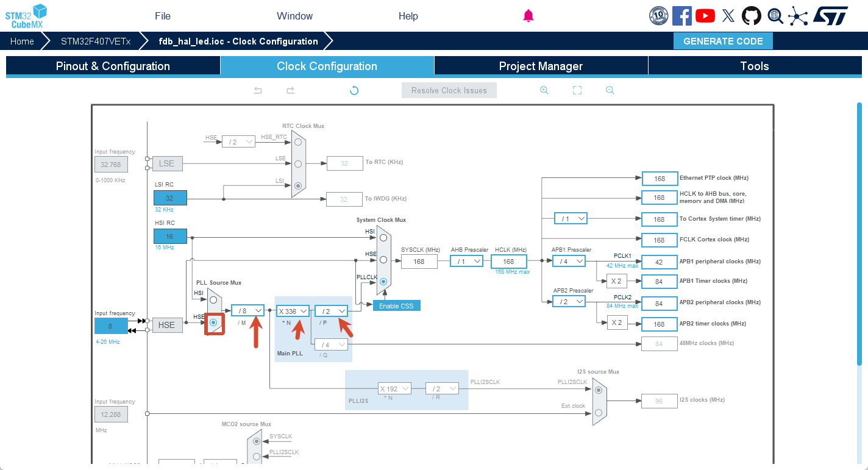
Task: Click the network star icon
Action: point(798,16)
